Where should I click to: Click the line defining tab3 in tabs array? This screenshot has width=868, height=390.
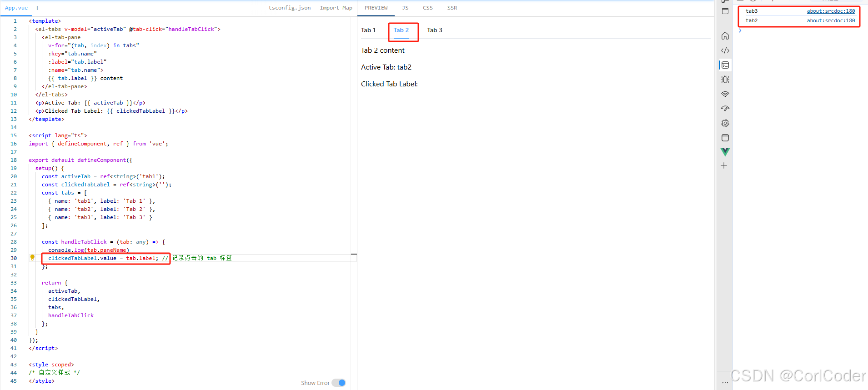coord(100,217)
